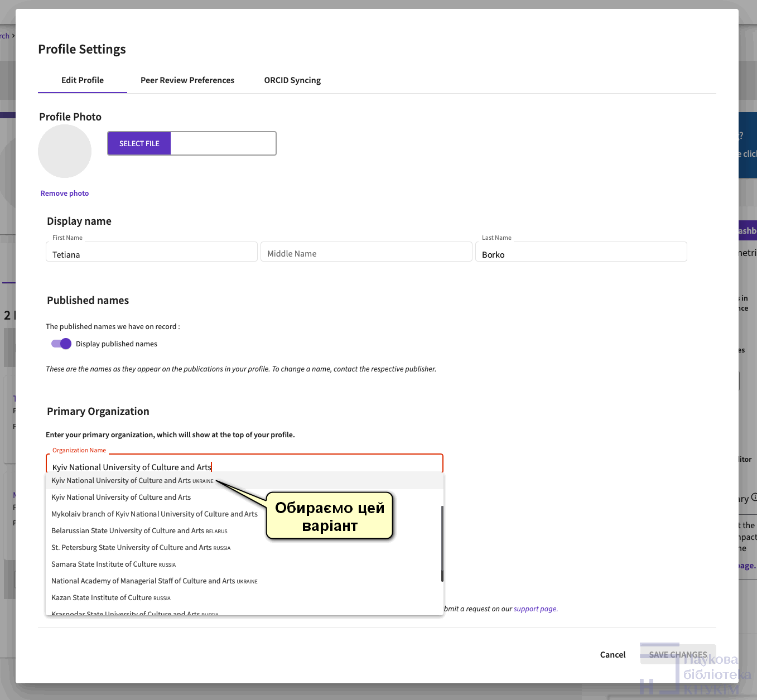Click the Last Name field containing Borko
Viewport: 757px width, 700px height.
coord(581,254)
